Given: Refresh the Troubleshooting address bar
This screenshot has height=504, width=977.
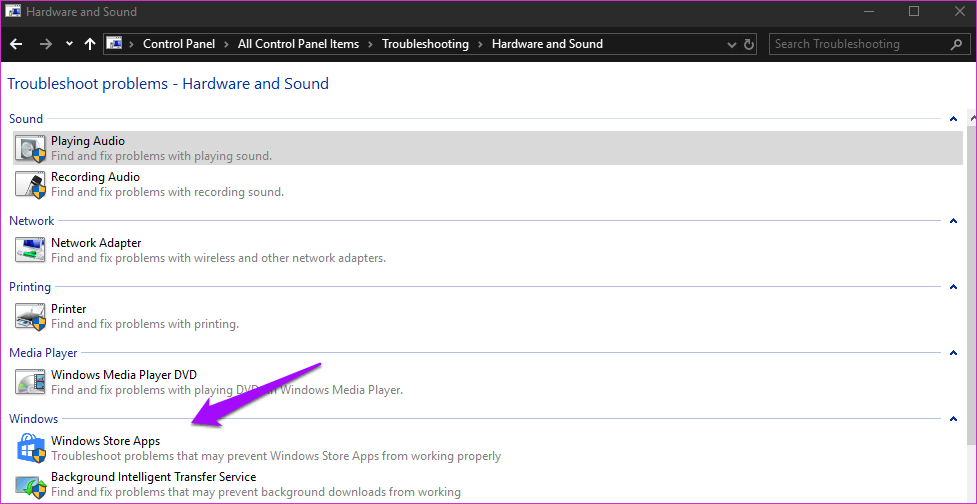Looking at the screenshot, I should (x=750, y=44).
